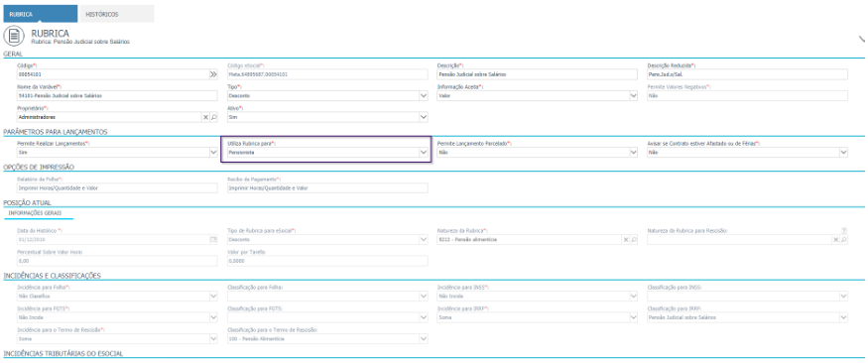Screen dimensions: 868x363
Task: Expand Incidência para FGTS dropdown
Action: (x=213, y=317)
